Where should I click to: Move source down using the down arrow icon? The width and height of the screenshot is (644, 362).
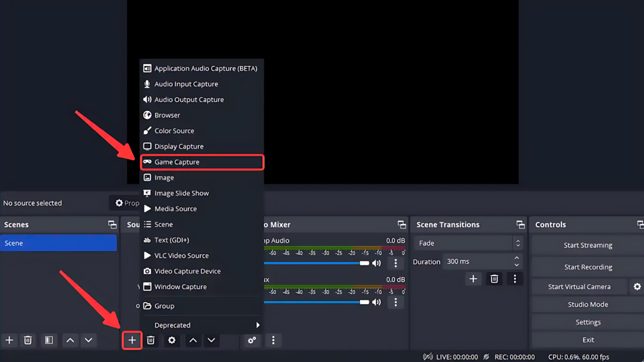click(211, 340)
